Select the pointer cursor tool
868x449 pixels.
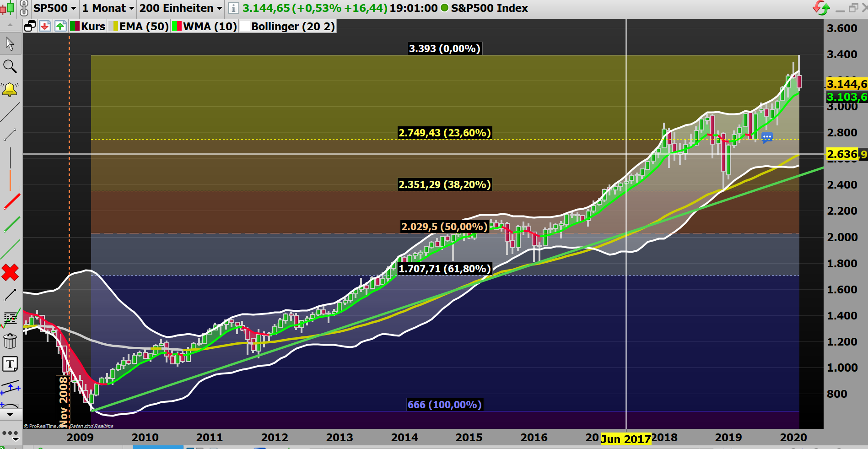point(10,43)
